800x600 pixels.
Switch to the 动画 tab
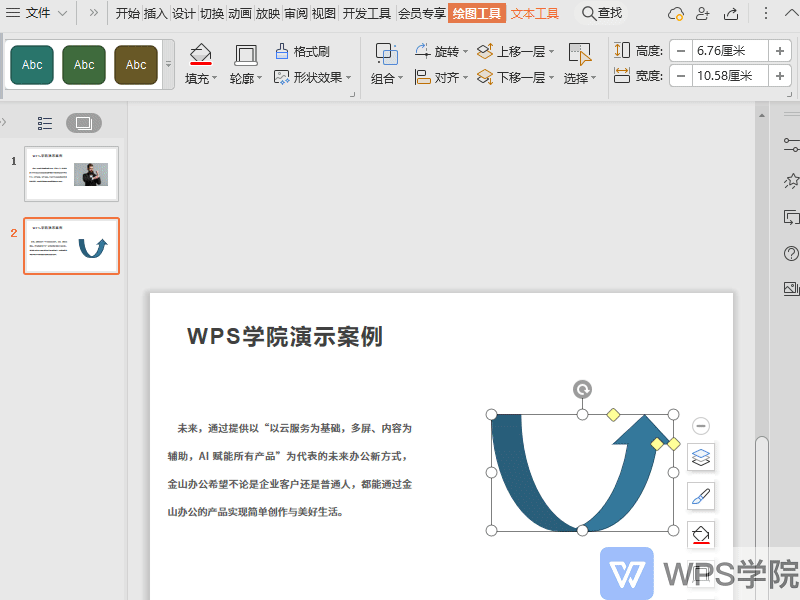pos(240,13)
